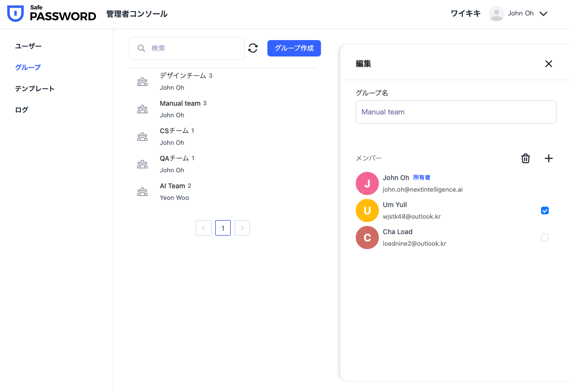The width and height of the screenshot is (570, 392).
Task: Uncheck the Um Yull member checkbox
Action: click(545, 210)
